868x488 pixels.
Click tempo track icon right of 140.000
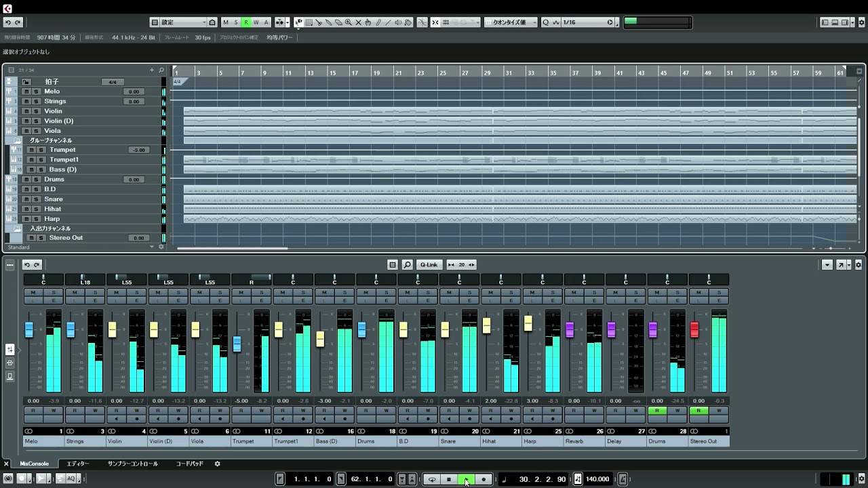coord(623,479)
